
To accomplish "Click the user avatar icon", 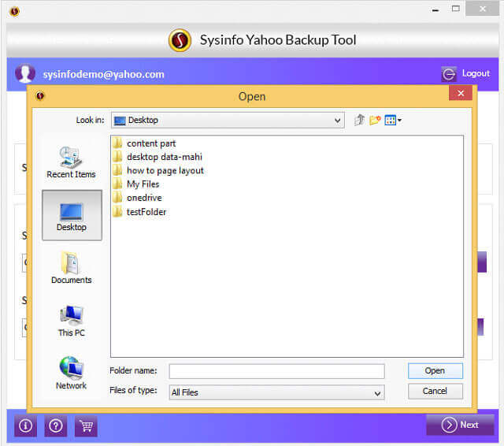I will click(25, 73).
